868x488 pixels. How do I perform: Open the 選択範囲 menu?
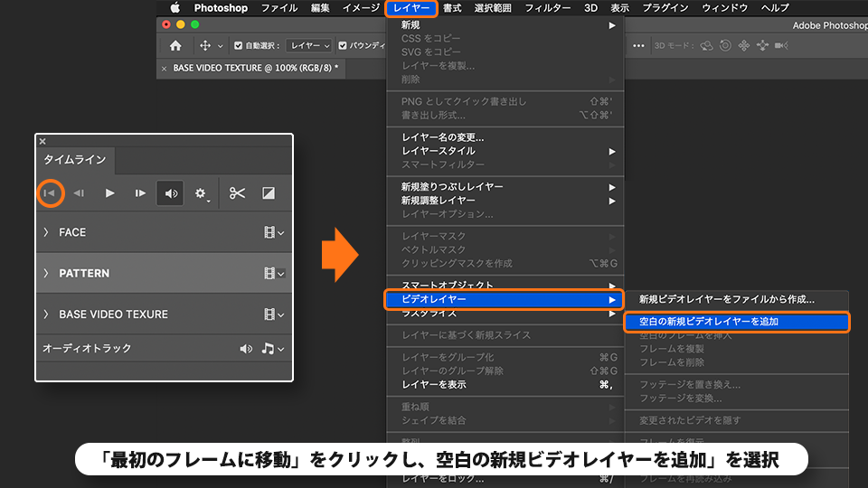[x=493, y=8]
